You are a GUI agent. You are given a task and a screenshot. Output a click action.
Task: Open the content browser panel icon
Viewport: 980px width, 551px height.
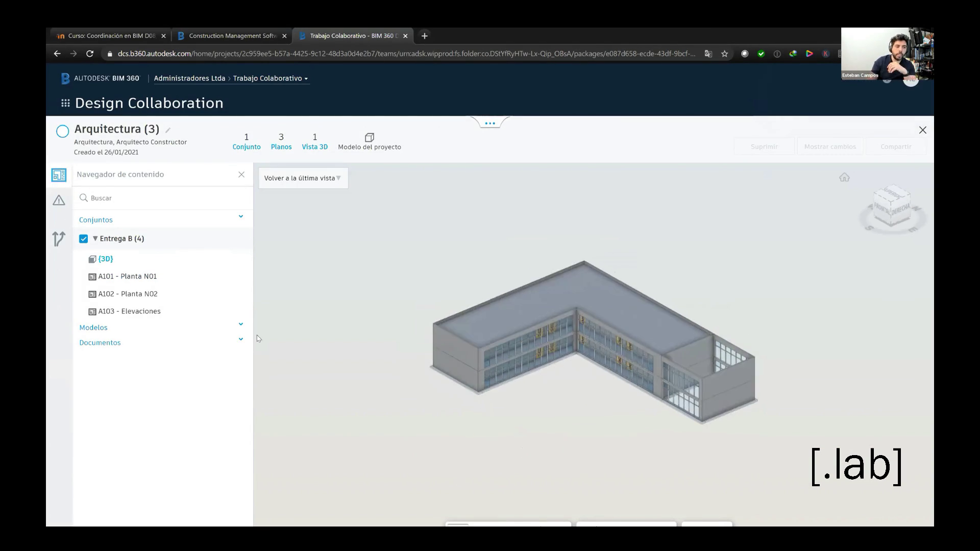[x=59, y=175]
